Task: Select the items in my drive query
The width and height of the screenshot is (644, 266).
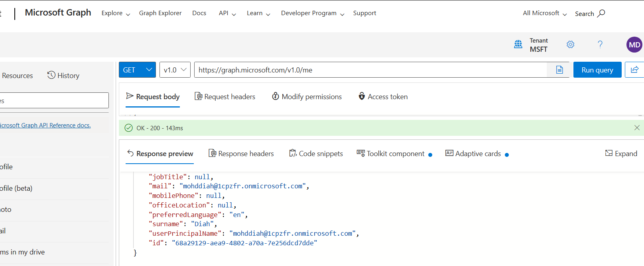Action: point(54,252)
